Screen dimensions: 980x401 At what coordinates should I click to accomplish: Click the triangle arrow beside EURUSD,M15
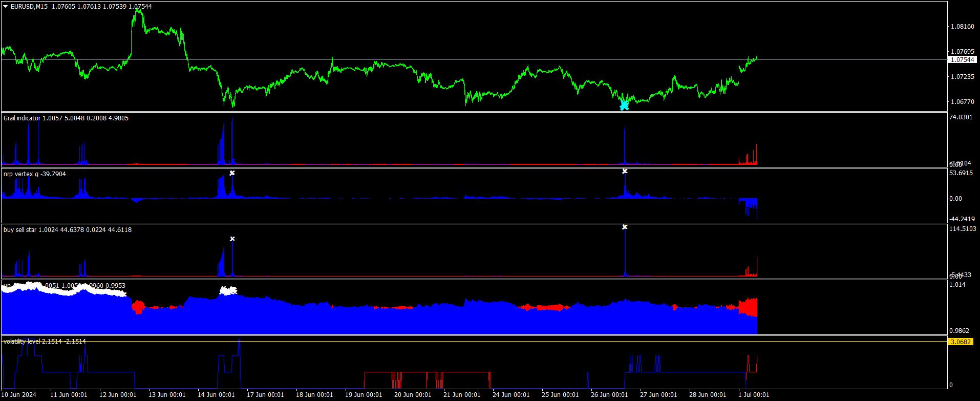[6, 7]
